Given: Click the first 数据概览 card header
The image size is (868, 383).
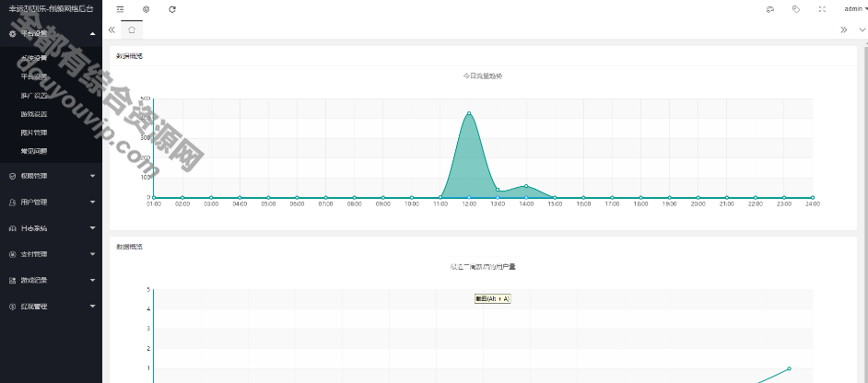Looking at the screenshot, I should click(x=129, y=56).
